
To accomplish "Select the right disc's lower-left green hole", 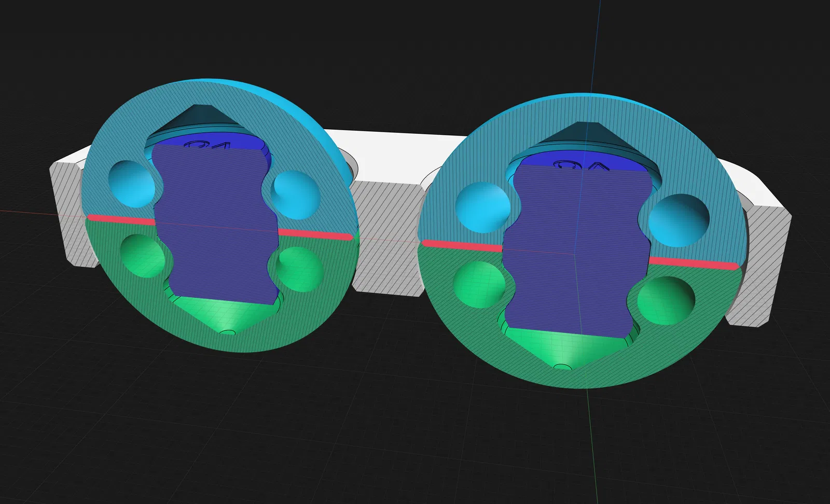I will [x=479, y=285].
